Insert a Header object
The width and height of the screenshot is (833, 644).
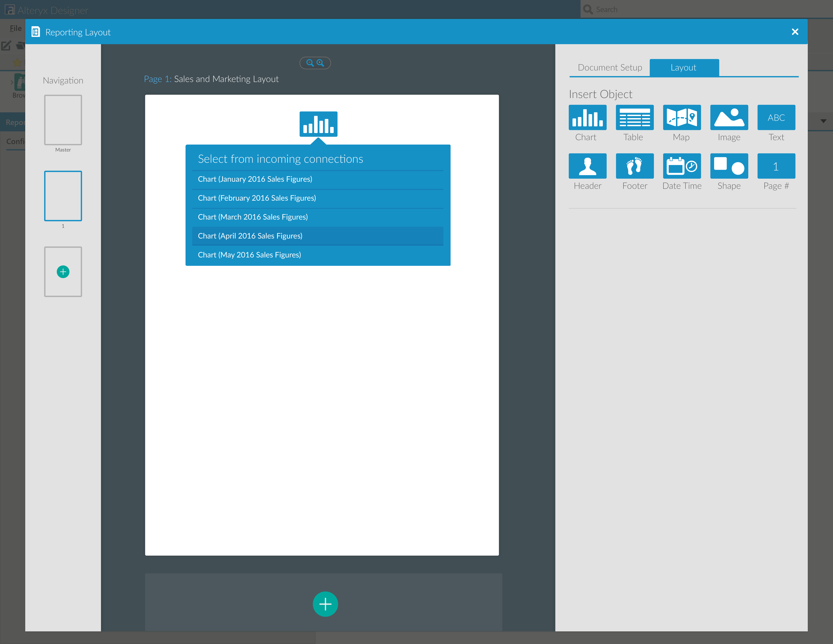coord(587,166)
